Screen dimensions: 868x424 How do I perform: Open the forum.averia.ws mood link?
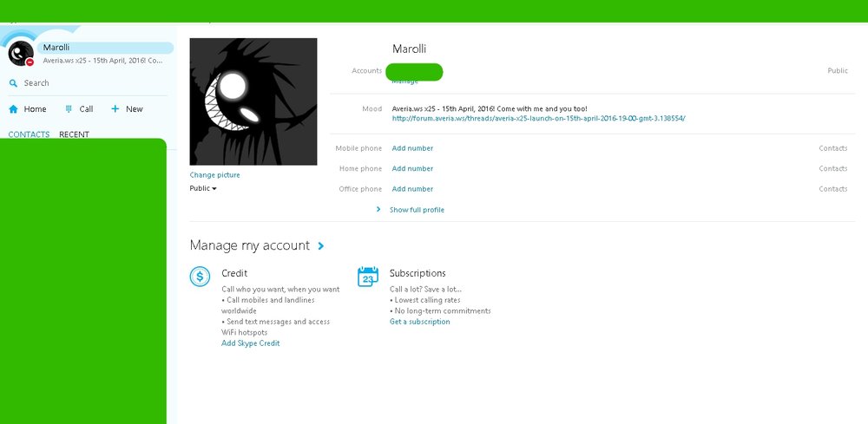click(538, 118)
